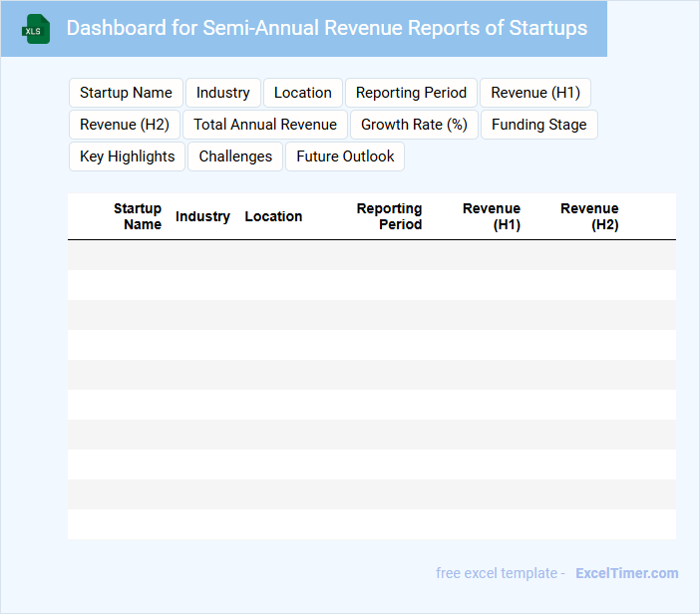700x614 pixels.
Task: Click the green XLS file icon
Action: pos(36,29)
